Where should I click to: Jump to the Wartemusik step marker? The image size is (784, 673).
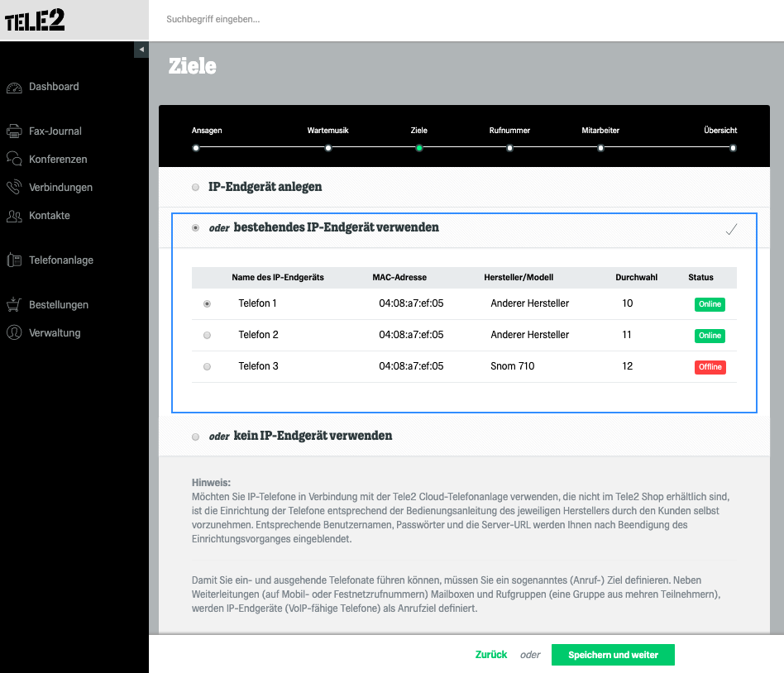click(328, 148)
